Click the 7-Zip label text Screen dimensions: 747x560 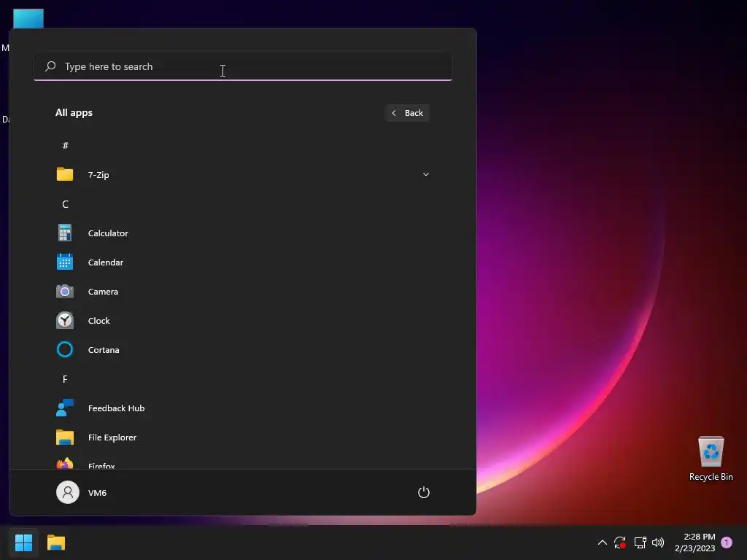click(98, 175)
